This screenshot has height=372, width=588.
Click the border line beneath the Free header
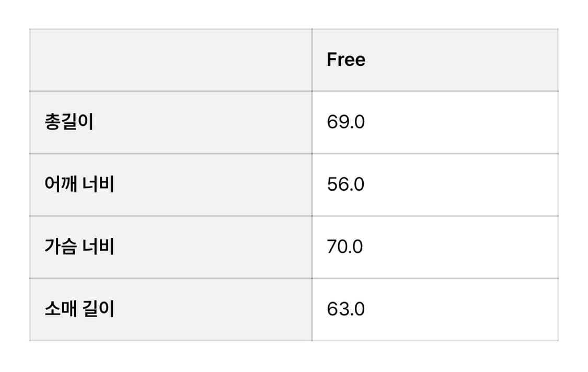pyautogui.click(x=435, y=91)
